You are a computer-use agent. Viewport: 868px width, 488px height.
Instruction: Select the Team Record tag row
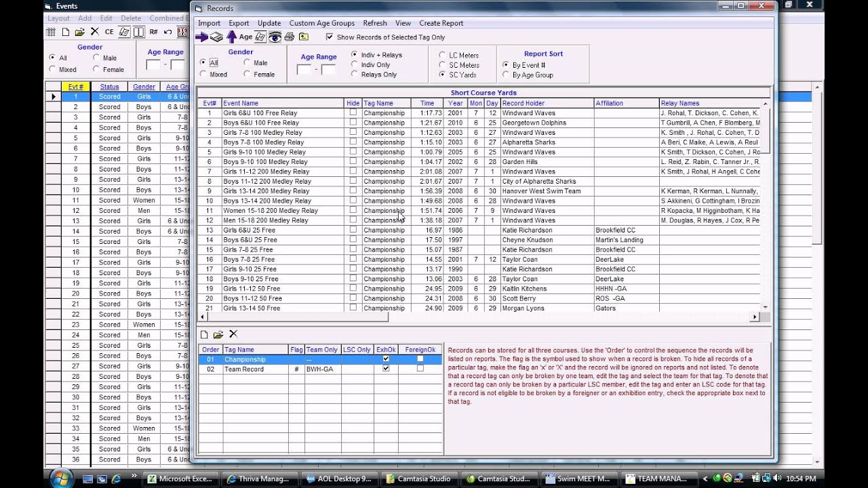click(x=321, y=369)
